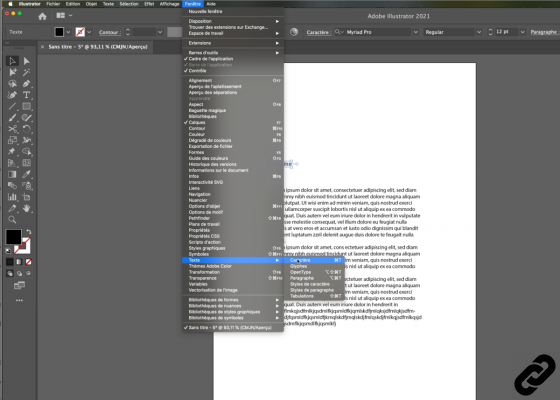
Task: Switch to Draw Behind mode
Action: [x=19, y=274]
